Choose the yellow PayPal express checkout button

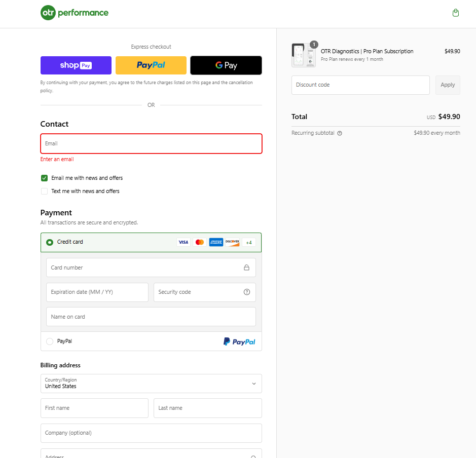click(151, 65)
